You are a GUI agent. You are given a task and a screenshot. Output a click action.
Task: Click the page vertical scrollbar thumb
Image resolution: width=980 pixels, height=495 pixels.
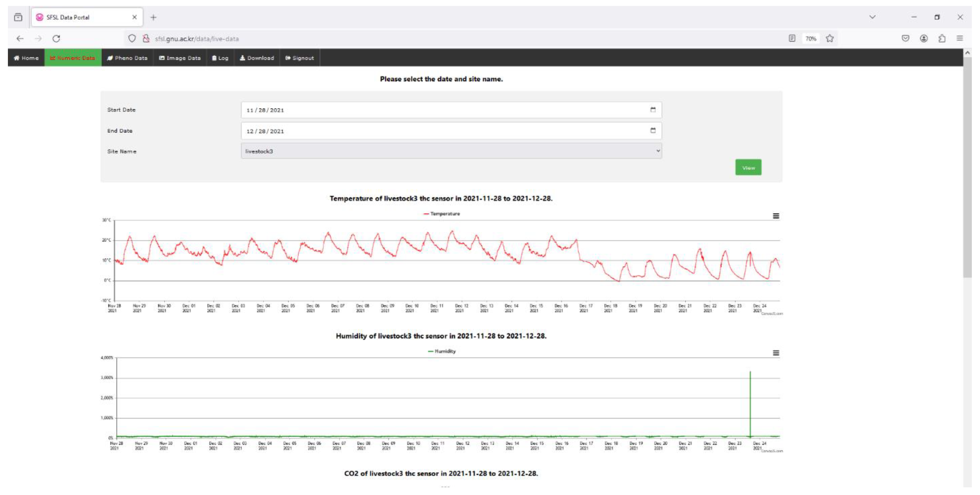pos(967,167)
